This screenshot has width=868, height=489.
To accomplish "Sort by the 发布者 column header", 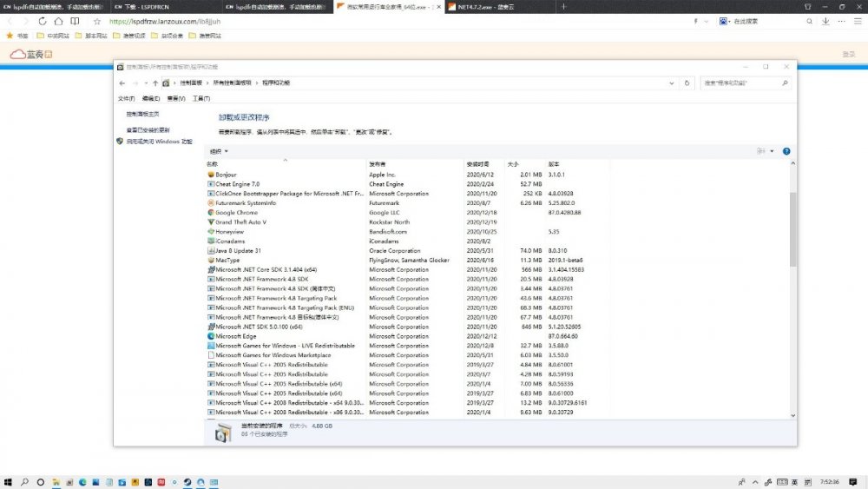I will (x=377, y=163).
